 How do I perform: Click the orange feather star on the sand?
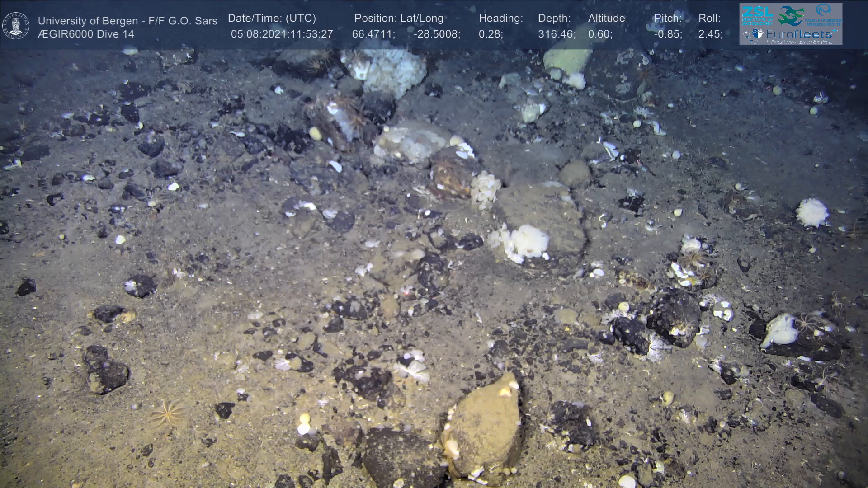pyautogui.click(x=168, y=413)
